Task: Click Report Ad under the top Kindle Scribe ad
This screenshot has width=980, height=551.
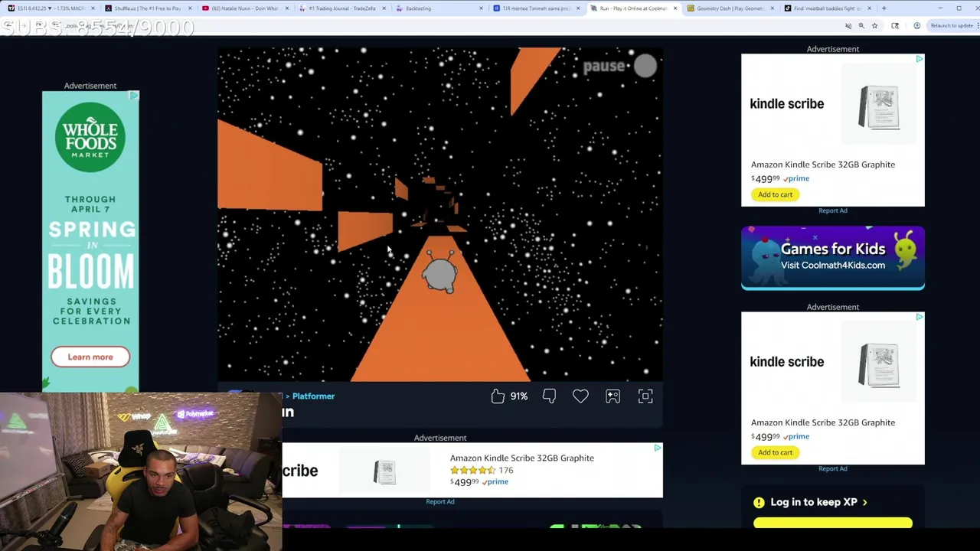Action: [833, 210]
